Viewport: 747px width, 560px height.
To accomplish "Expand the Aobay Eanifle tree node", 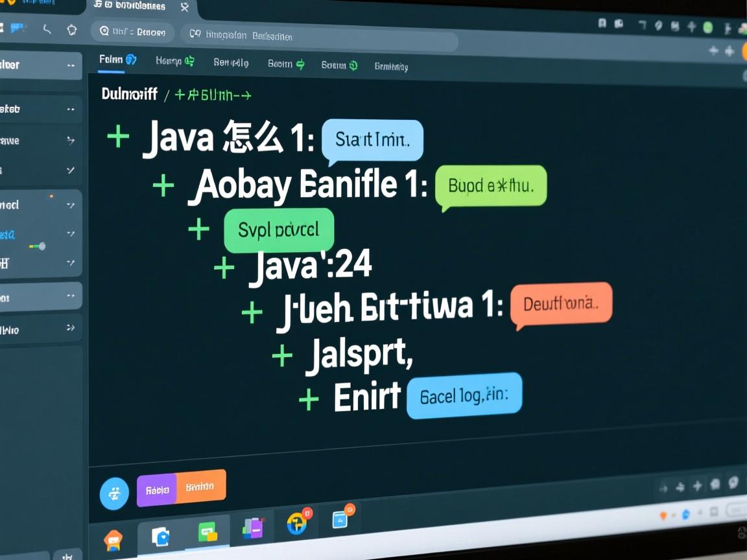I will coord(162,185).
